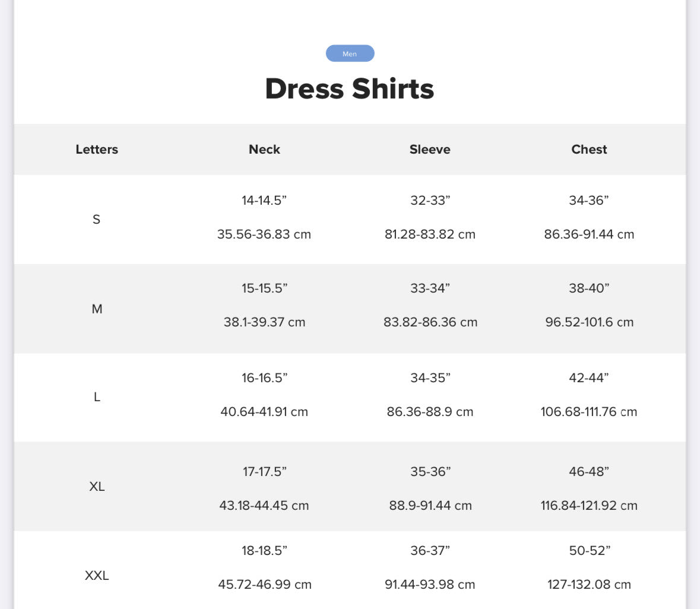Click the blue Men badge

(350, 53)
